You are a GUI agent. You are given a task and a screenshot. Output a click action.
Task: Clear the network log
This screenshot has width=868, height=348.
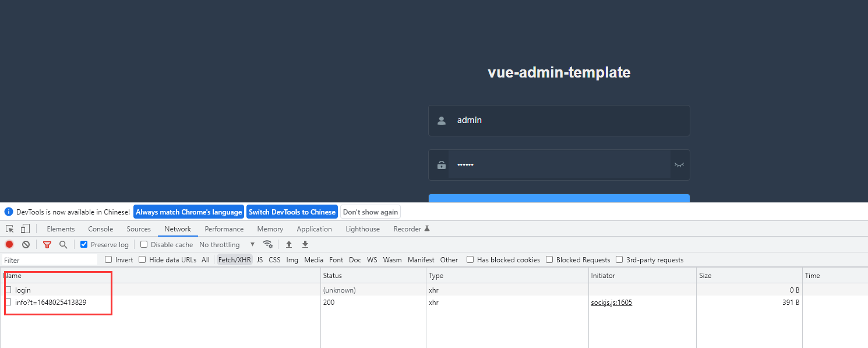tap(25, 244)
